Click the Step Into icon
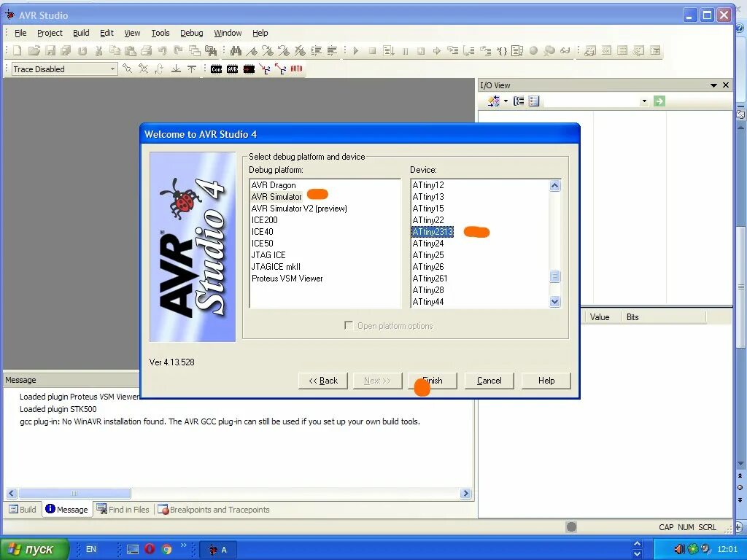Screen dimensions: 747x560 pos(452,50)
